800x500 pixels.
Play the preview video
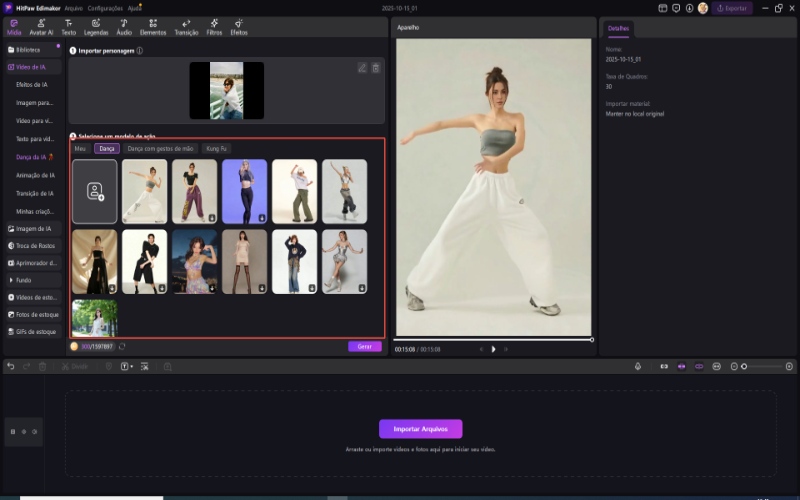(x=493, y=349)
